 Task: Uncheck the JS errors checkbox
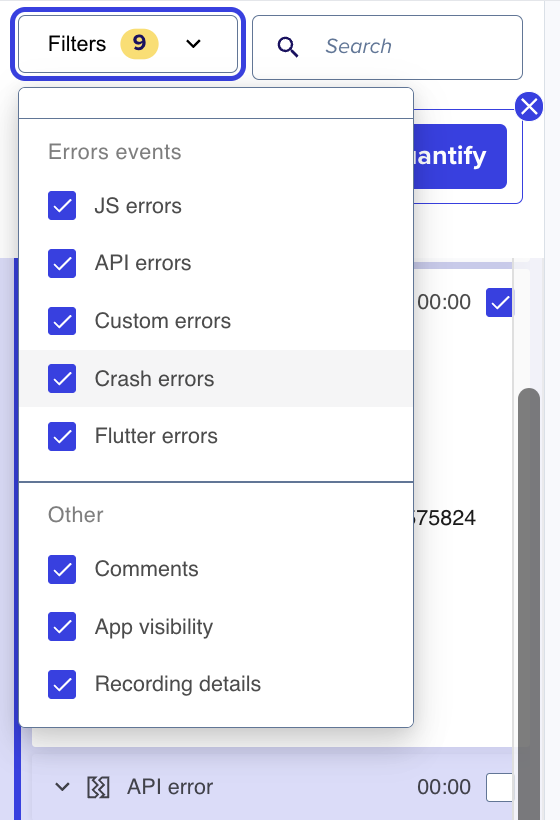point(62,206)
